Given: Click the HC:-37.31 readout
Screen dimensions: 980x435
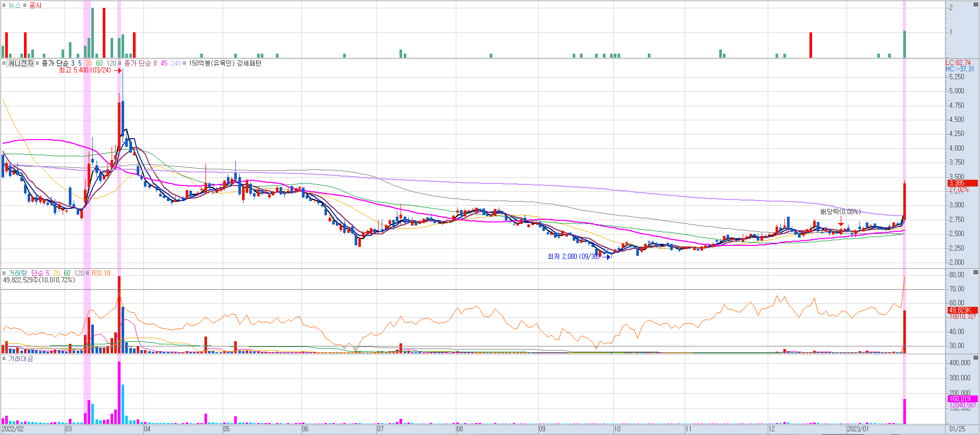Looking at the screenshot, I should [960, 69].
